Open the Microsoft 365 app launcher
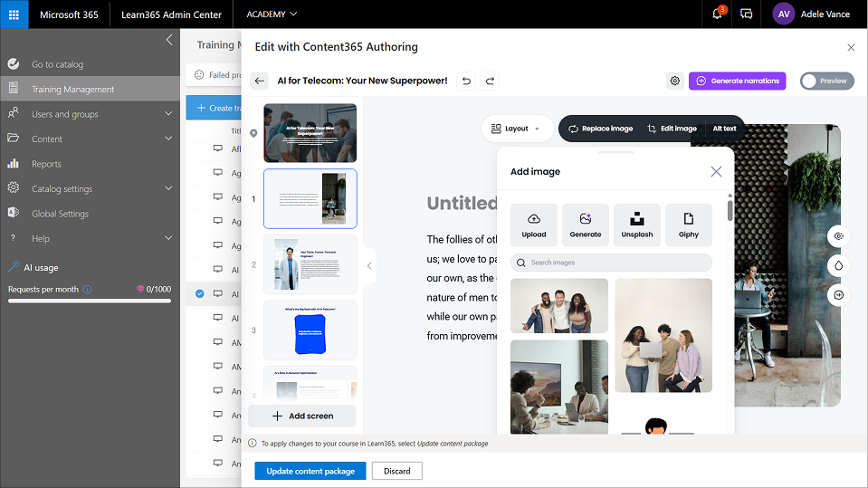The image size is (868, 488). tap(14, 14)
